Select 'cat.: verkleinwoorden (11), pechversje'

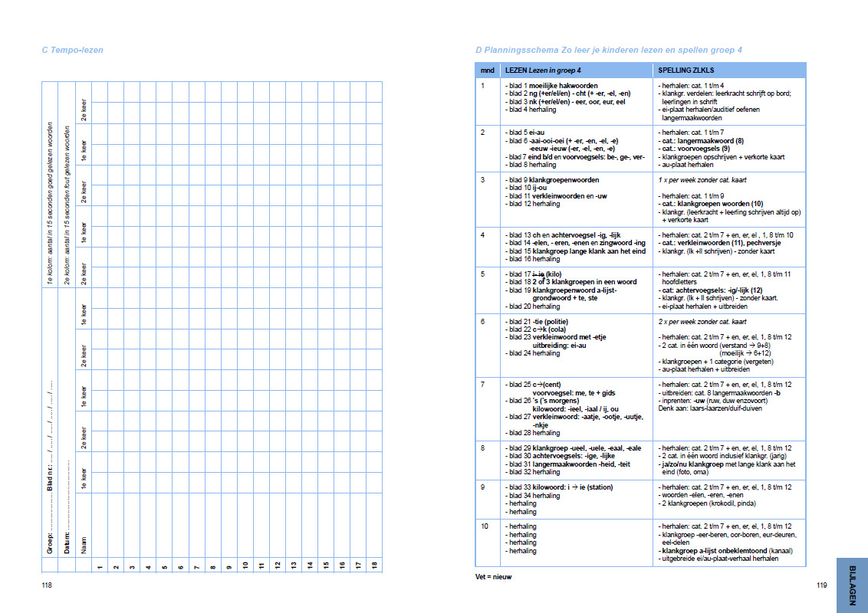coord(722,243)
